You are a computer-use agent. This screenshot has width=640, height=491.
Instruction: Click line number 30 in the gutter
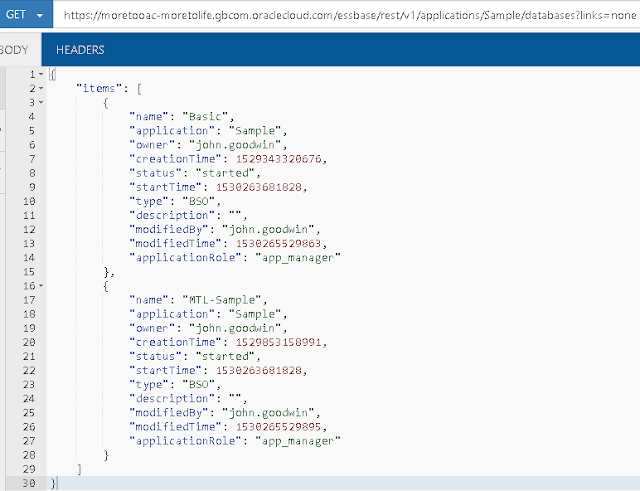(x=29, y=483)
